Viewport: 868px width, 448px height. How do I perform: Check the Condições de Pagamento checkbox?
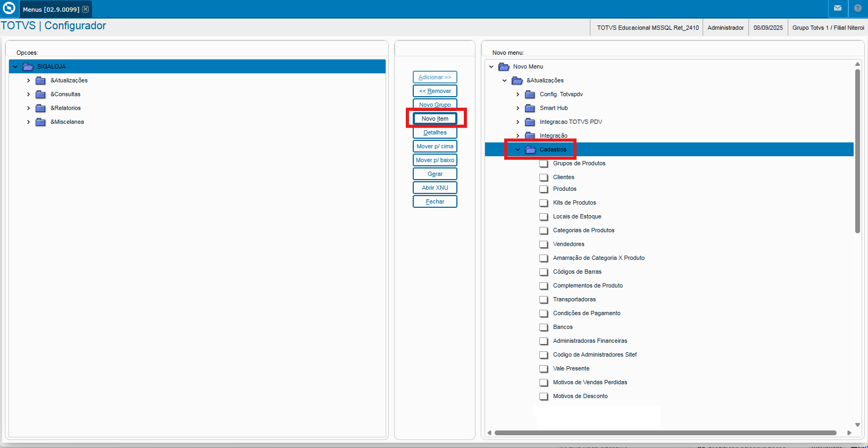pyautogui.click(x=544, y=313)
